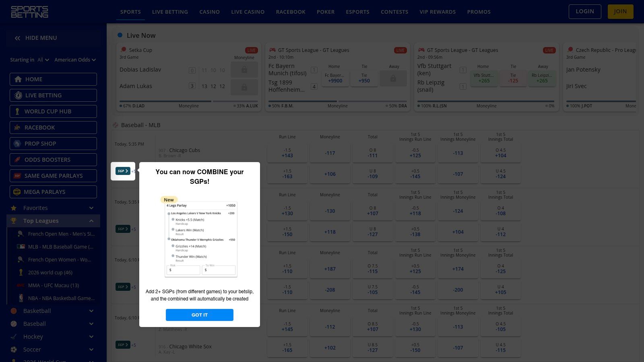The width and height of the screenshot is (644, 362).
Task: Click the Prop Shop icon
Action: tap(17, 144)
